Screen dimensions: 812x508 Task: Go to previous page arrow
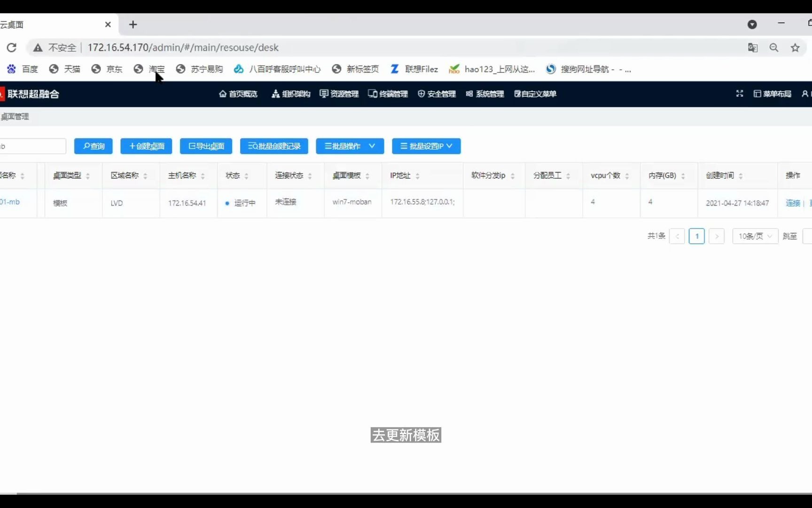pyautogui.click(x=677, y=236)
